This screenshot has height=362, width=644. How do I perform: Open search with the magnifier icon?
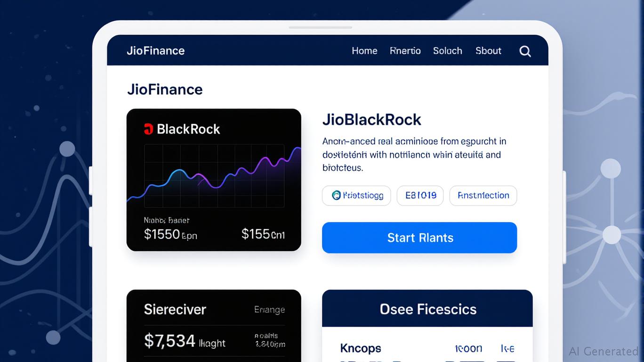pos(525,51)
